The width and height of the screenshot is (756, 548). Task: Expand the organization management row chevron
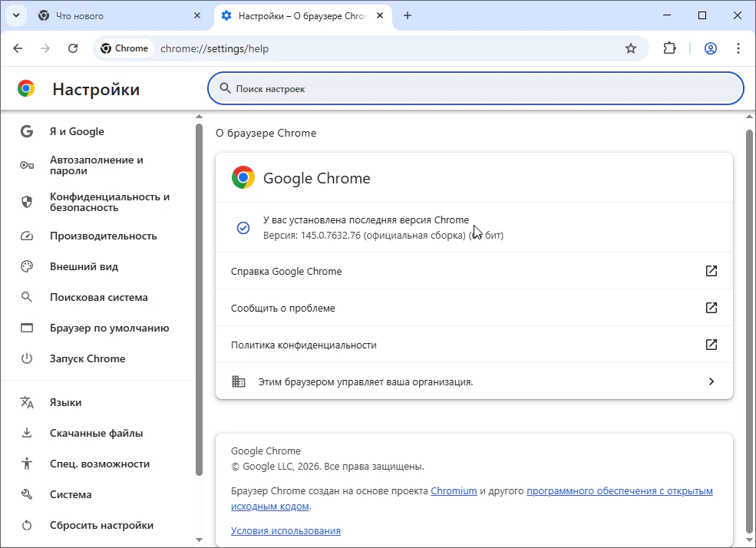click(711, 381)
